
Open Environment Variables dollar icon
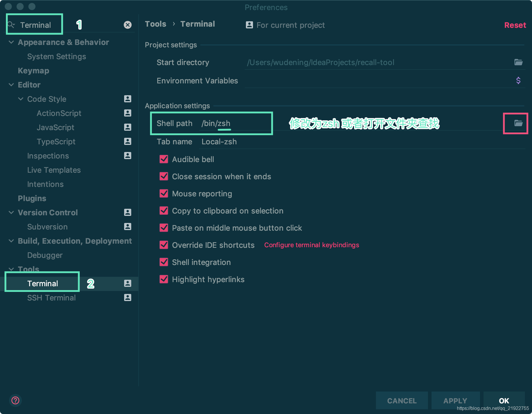pyautogui.click(x=518, y=80)
